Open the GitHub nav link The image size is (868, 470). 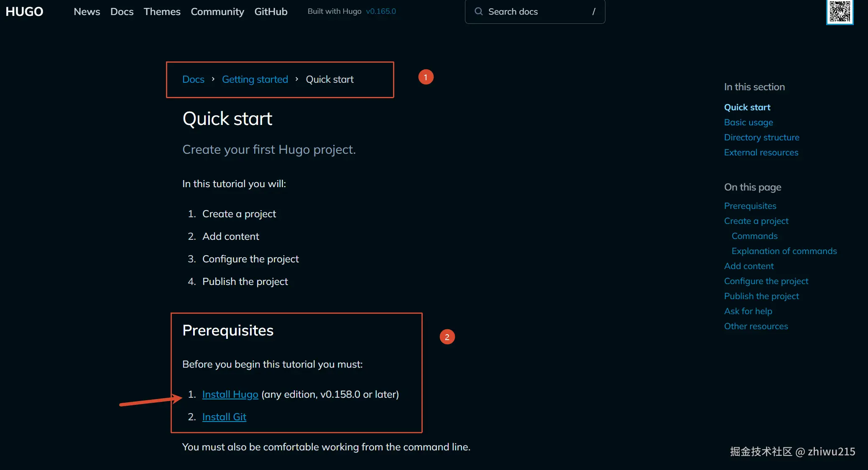271,11
